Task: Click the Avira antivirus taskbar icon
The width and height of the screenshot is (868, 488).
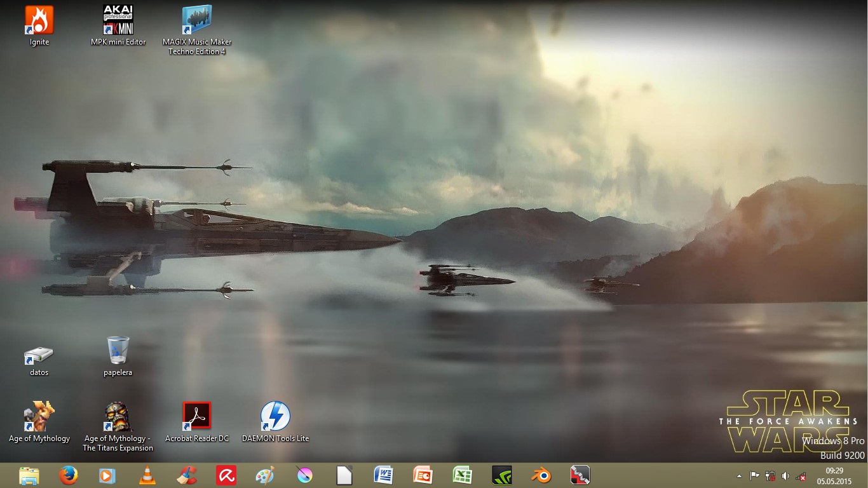Action: [226, 475]
